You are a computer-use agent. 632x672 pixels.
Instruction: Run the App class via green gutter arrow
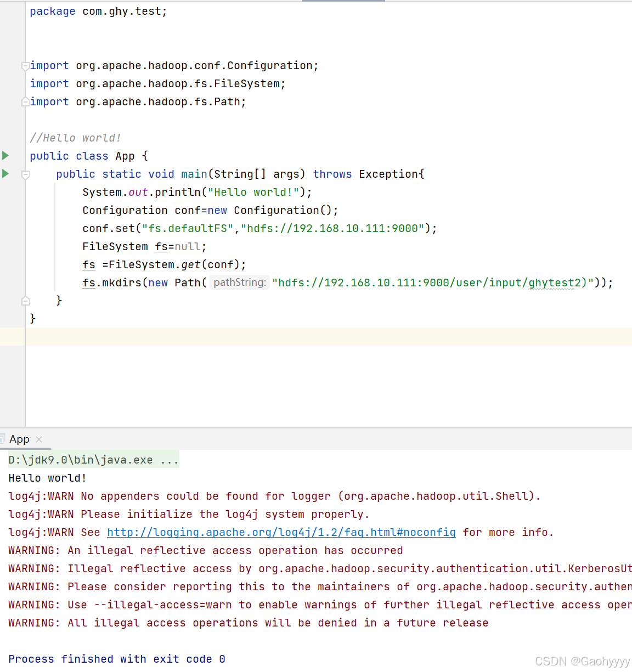tap(5, 155)
